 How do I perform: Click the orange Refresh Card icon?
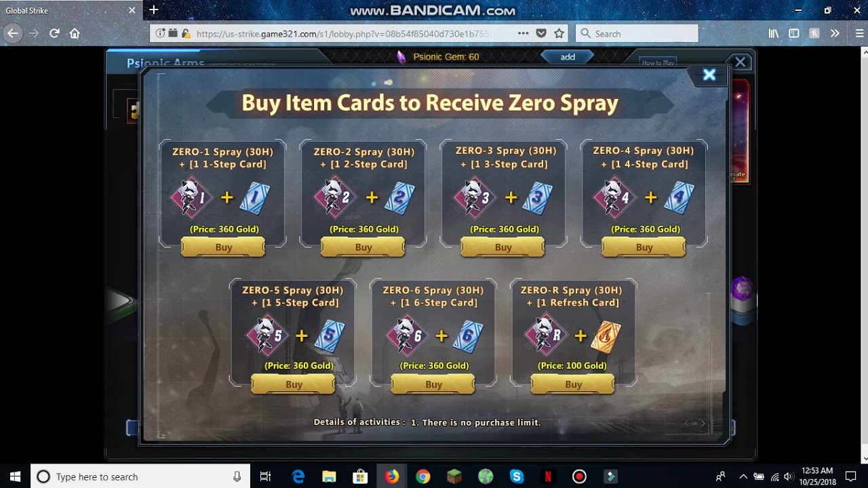[x=606, y=336]
